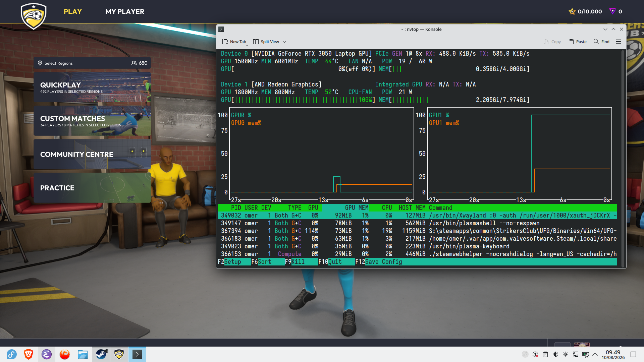Click the Steam system tray icon

pos(525,354)
